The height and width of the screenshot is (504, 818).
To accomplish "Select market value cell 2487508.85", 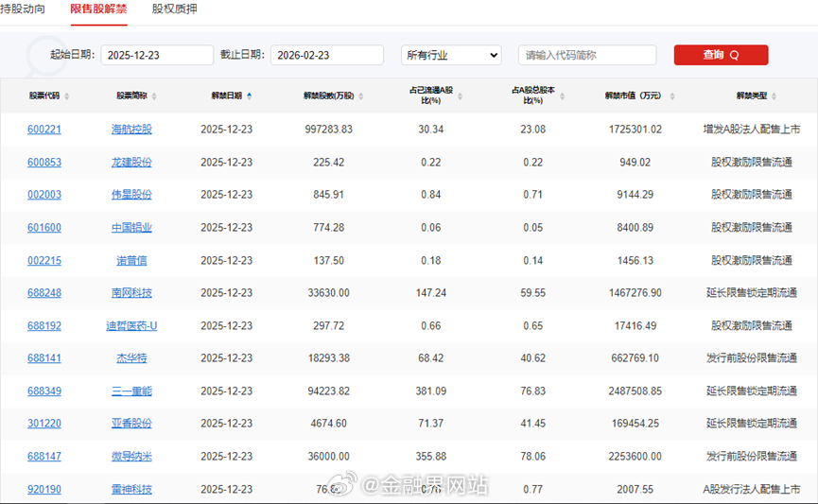I will [635, 391].
